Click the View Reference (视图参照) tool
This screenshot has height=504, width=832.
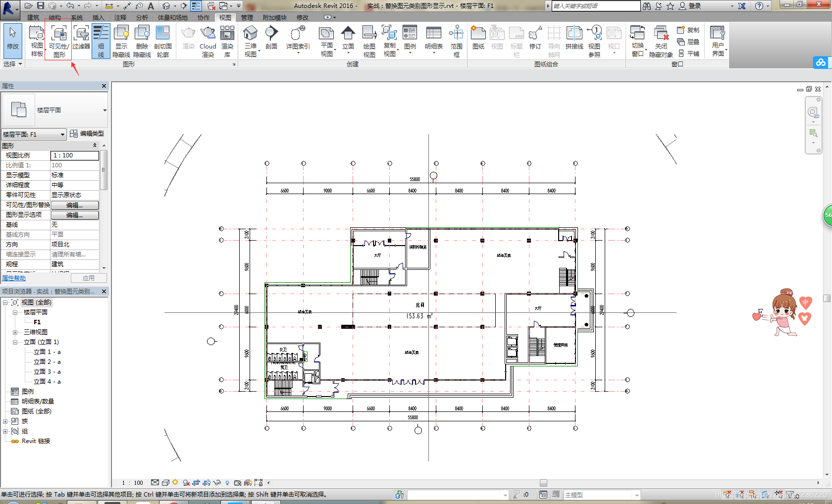tap(594, 41)
